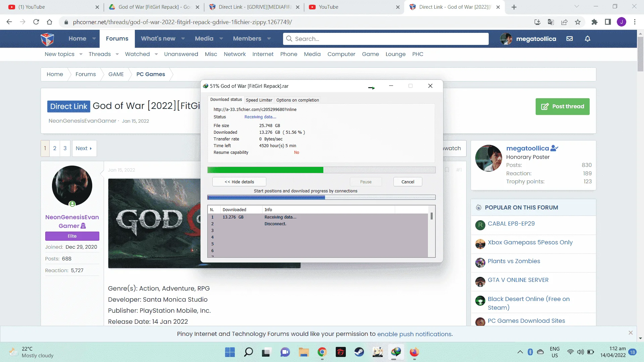644x362 pixels.
Task: Click the blue connections progress bar
Action: coord(321,197)
